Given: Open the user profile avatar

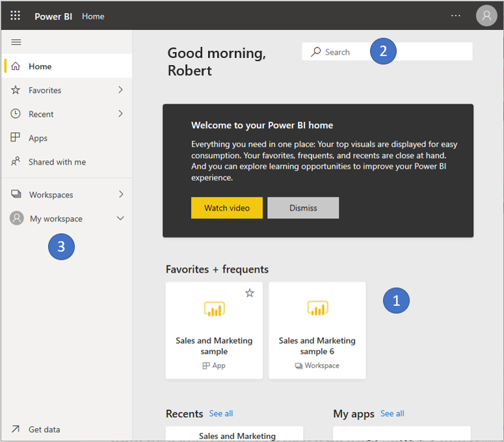Looking at the screenshot, I should tap(486, 16).
